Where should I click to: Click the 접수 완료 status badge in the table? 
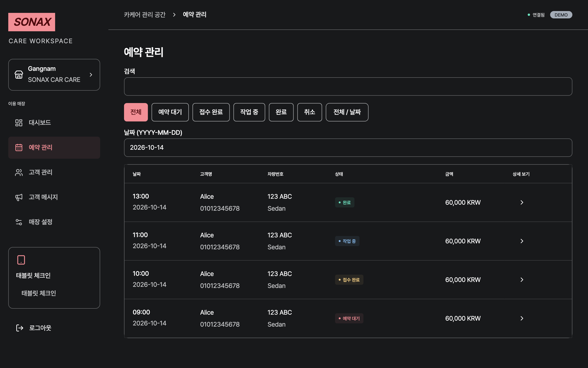coord(349,280)
